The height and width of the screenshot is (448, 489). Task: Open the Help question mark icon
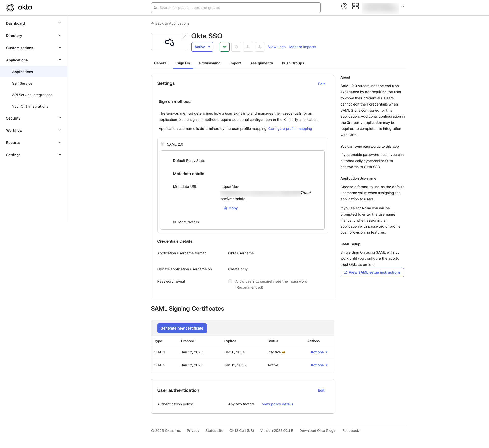344,6
